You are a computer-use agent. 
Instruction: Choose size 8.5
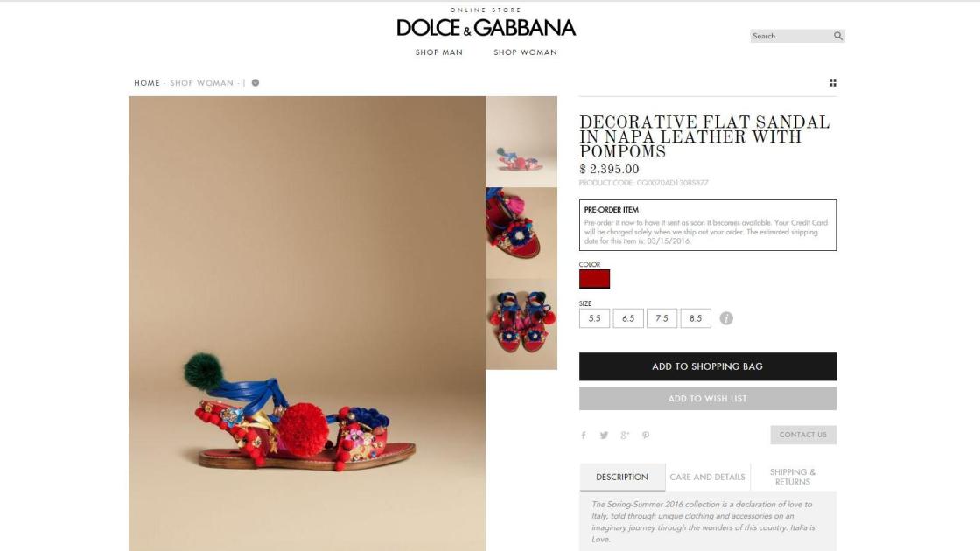coord(696,318)
